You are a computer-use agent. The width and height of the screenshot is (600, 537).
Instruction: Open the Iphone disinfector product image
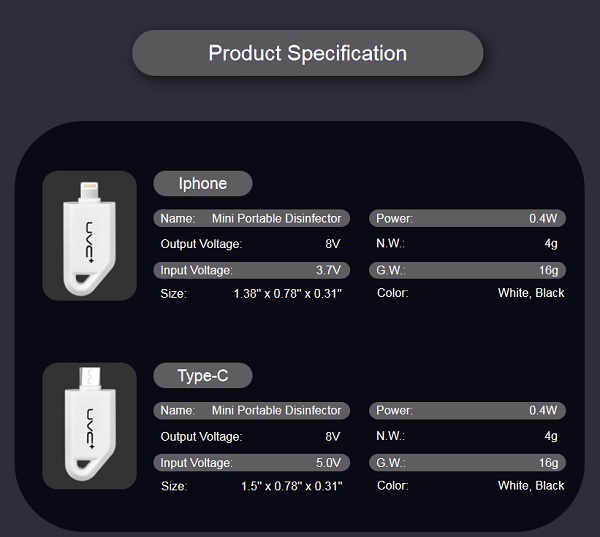[x=90, y=236]
